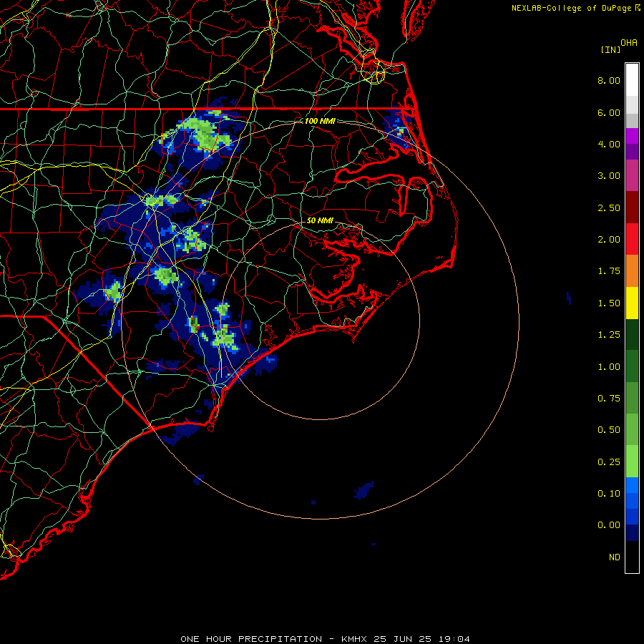Click the OHA product code label
The image size is (644, 644).
(x=629, y=43)
